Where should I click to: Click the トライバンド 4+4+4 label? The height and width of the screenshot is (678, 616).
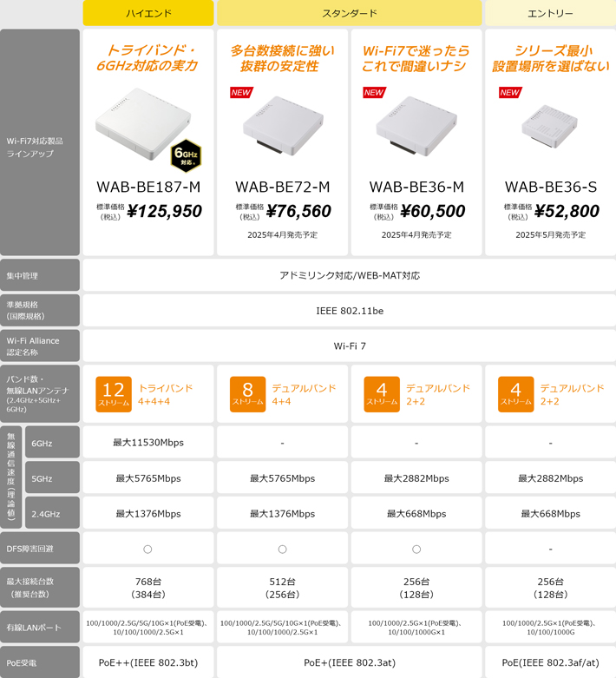165,394
